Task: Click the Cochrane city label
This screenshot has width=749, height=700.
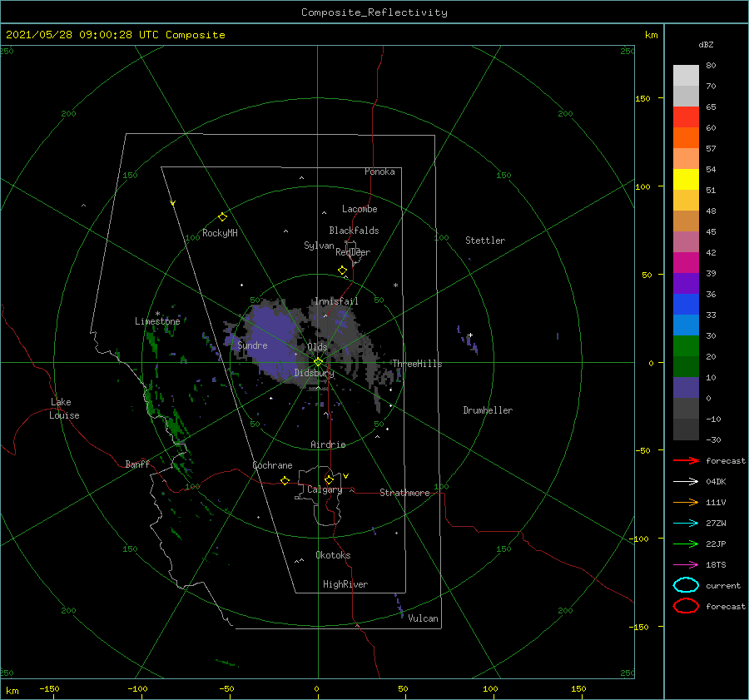Action: pos(272,465)
